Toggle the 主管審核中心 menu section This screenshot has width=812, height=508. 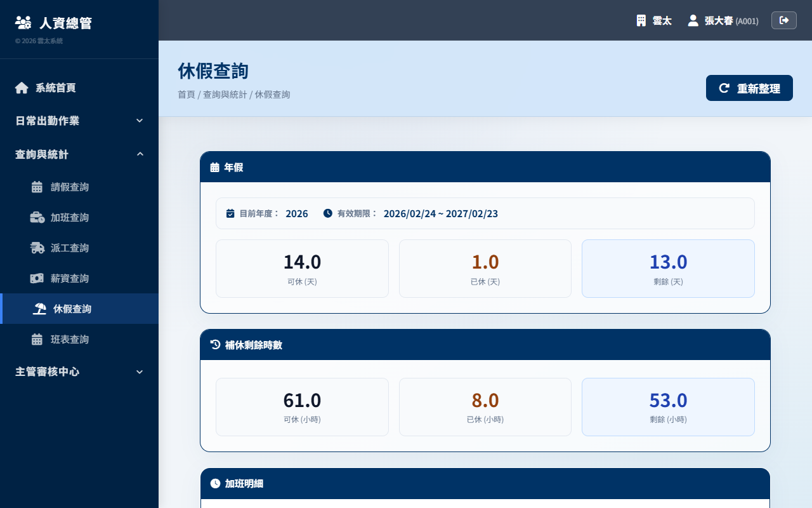pyautogui.click(x=79, y=371)
